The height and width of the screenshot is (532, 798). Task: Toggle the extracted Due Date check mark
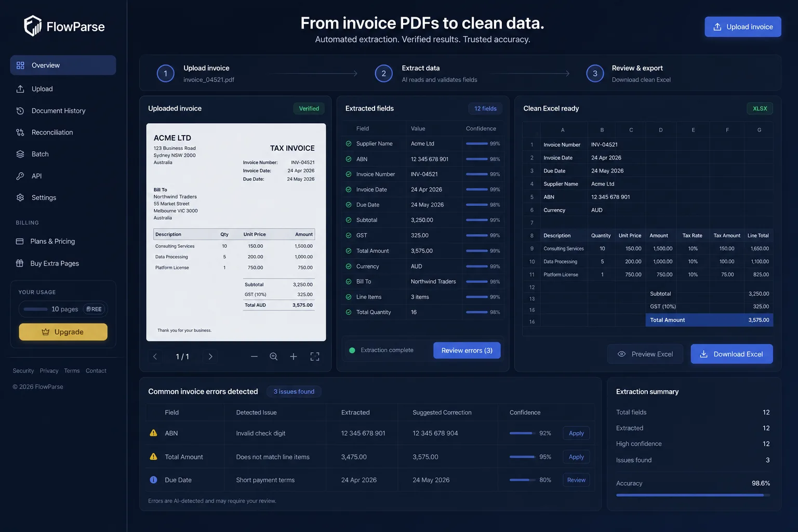(x=349, y=205)
